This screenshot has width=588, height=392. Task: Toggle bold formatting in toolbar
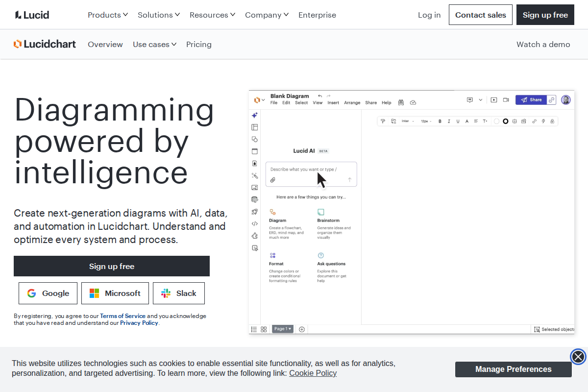(440, 121)
